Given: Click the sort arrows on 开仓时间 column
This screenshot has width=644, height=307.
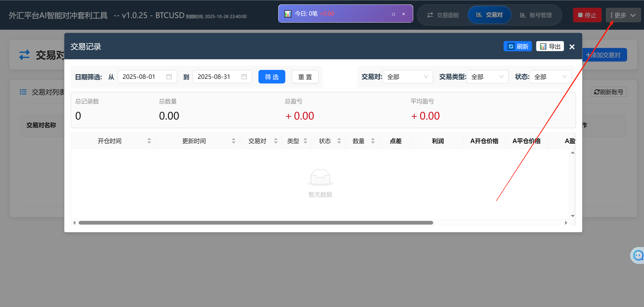Looking at the screenshot, I should tap(149, 141).
